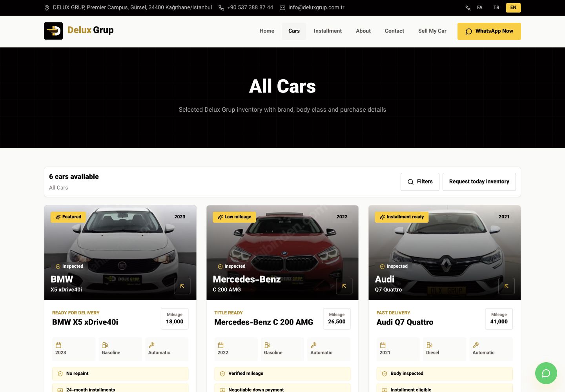This screenshot has height=392, width=565.
Task: Open Audi Q7 Quattro listing title
Action: (x=405, y=322)
